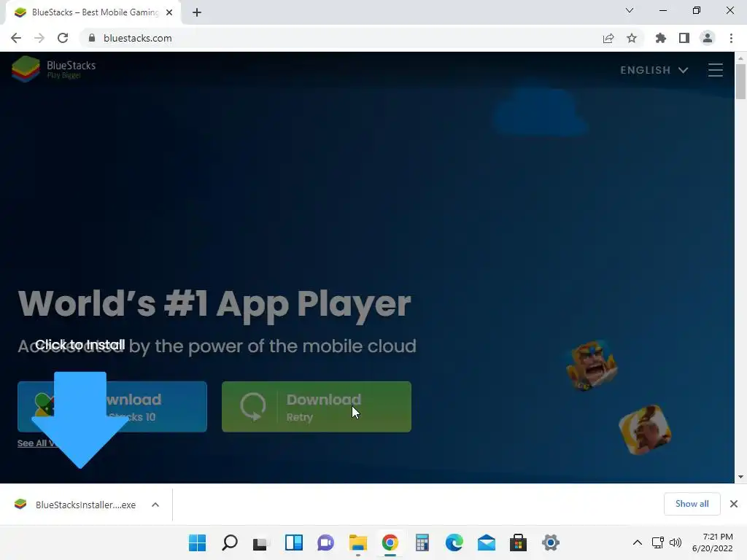Viewport: 747px width, 560px height.
Task: Open Task View on taskbar
Action: pos(260,542)
